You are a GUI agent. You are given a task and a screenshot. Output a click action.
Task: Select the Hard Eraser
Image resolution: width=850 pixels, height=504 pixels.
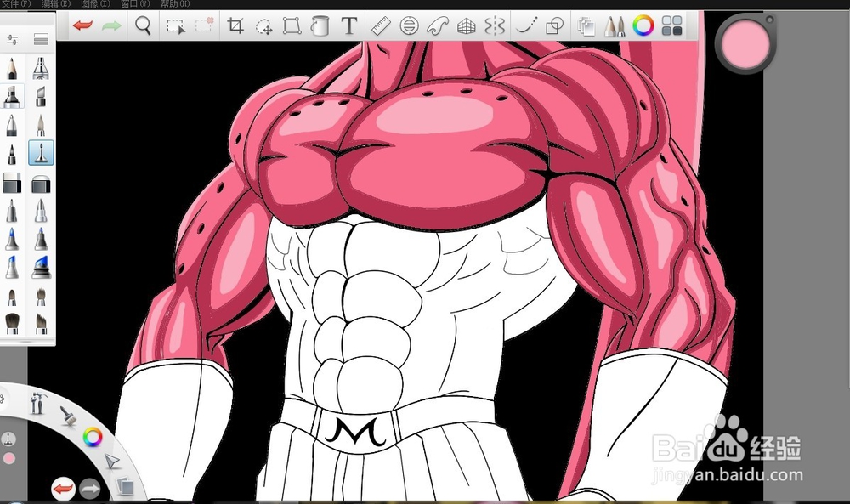[x=12, y=183]
